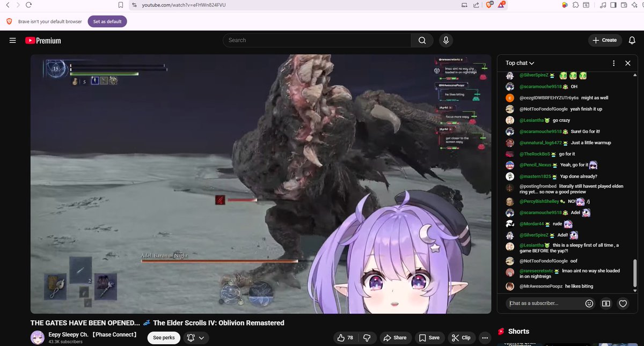Run search with the magnifier button
This screenshot has height=346, width=644.
point(422,40)
